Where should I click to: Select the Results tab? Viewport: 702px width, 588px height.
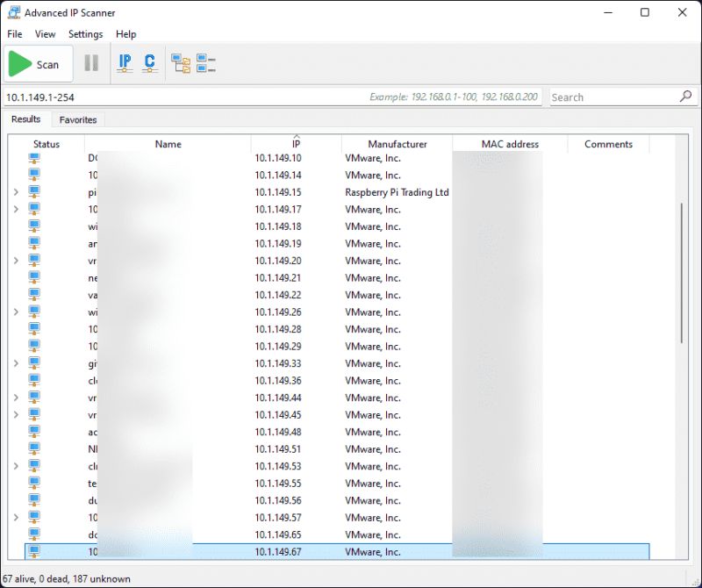coord(25,119)
